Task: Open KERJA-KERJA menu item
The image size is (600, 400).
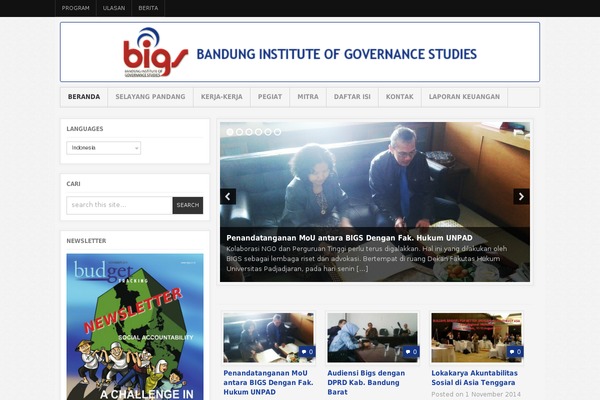Action: pos(222,97)
